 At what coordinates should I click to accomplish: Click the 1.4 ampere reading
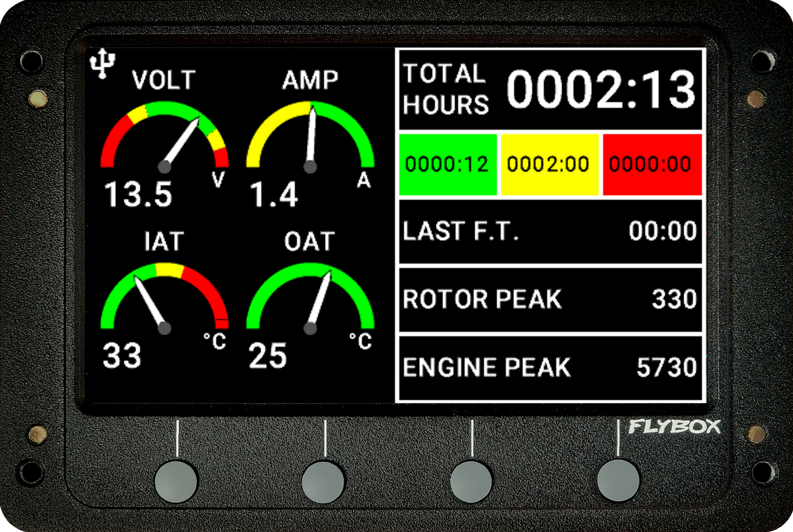click(x=274, y=195)
